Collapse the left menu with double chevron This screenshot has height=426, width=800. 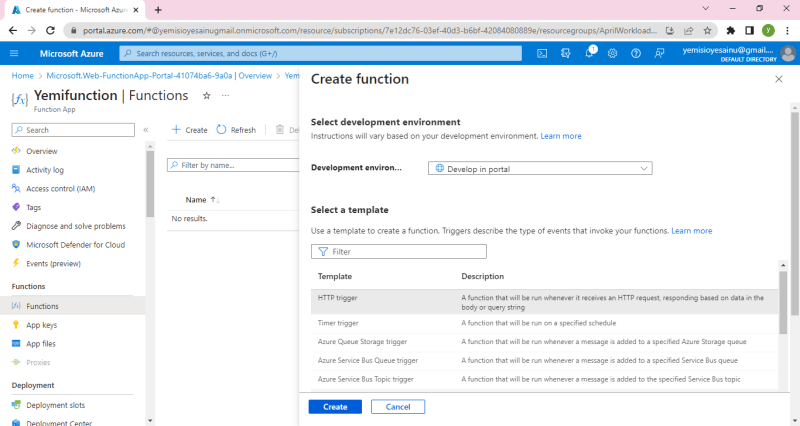(x=146, y=130)
